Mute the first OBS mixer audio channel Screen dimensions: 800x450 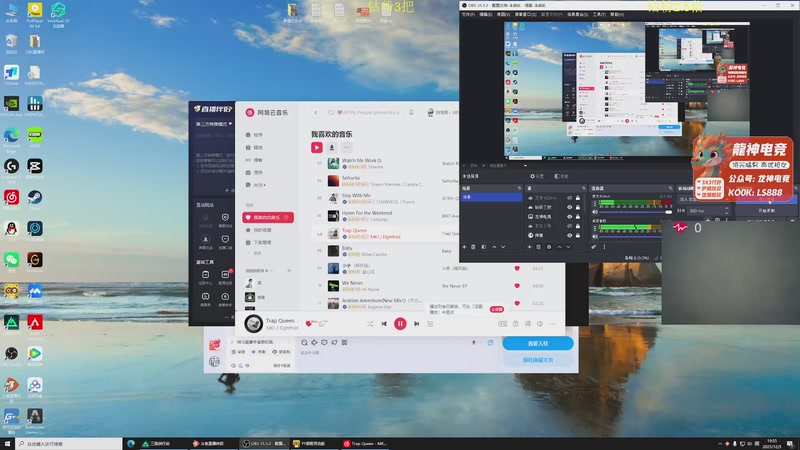(595, 212)
